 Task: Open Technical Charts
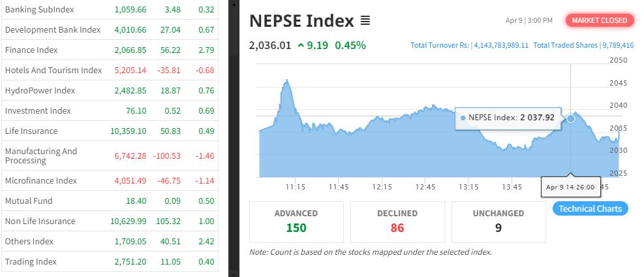590,208
